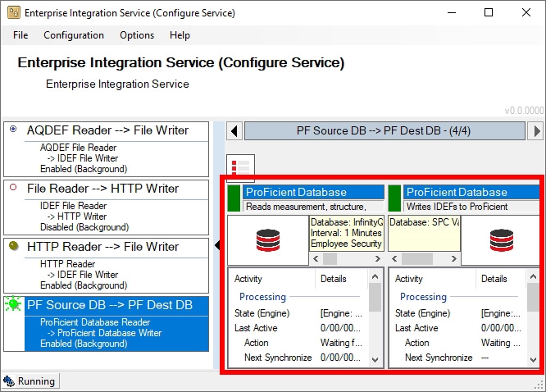This screenshot has height=392, width=546.
Task: Click the green status block of reader database
Action: (x=234, y=198)
